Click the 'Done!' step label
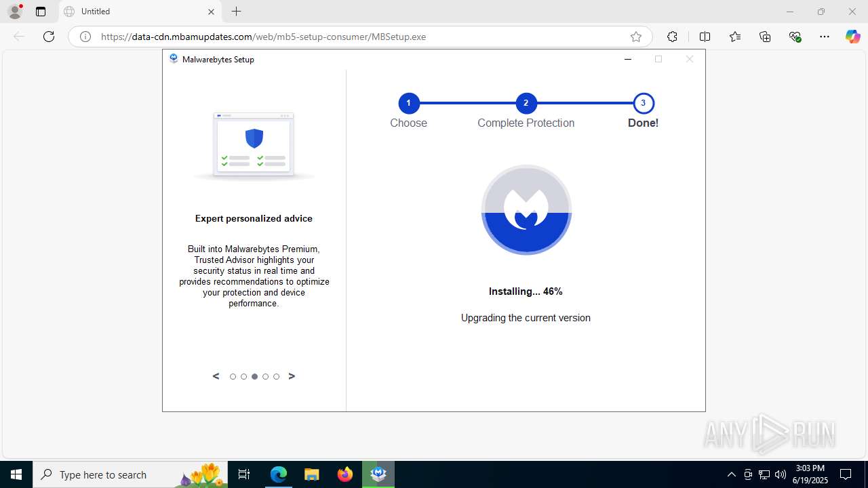This screenshot has width=868, height=488. point(643,123)
